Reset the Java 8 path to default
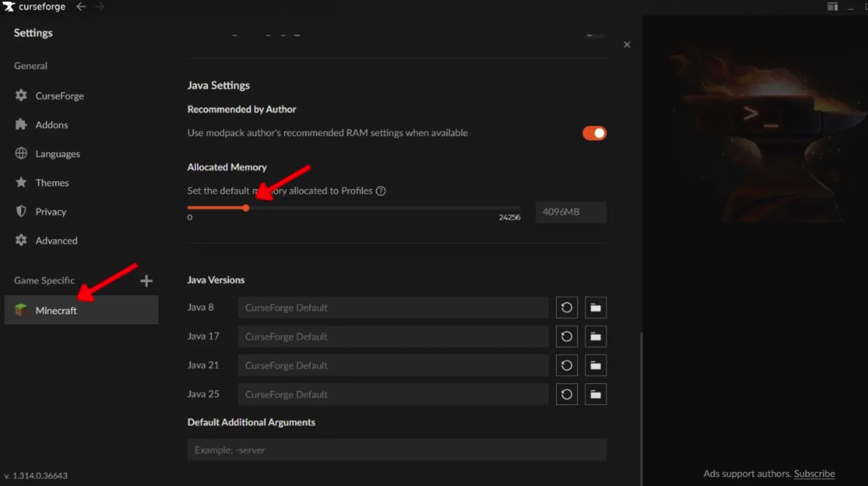868x486 pixels. coord(566,307)
